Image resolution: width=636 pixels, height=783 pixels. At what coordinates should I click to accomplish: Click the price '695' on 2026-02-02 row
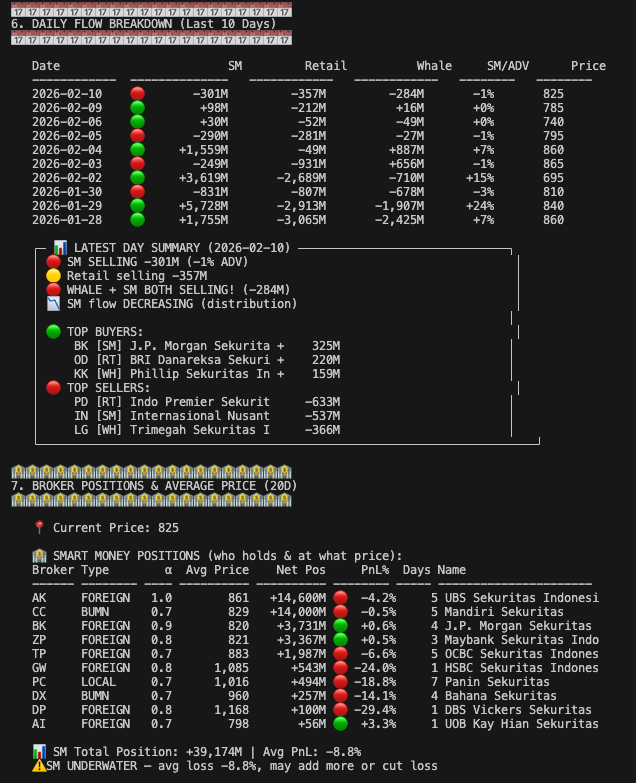pyautogui.click(x=554, y=178)
